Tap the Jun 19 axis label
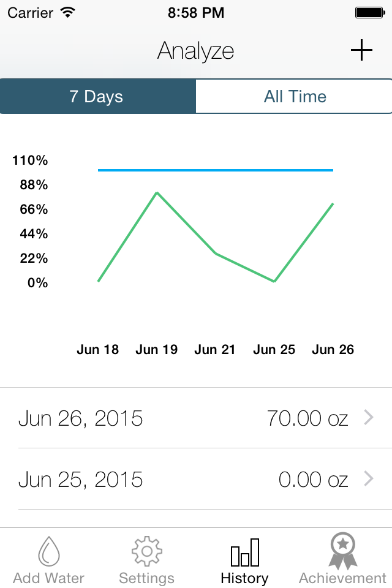The height and width of the screenshot is (588, 392). (x=157, y=350)
